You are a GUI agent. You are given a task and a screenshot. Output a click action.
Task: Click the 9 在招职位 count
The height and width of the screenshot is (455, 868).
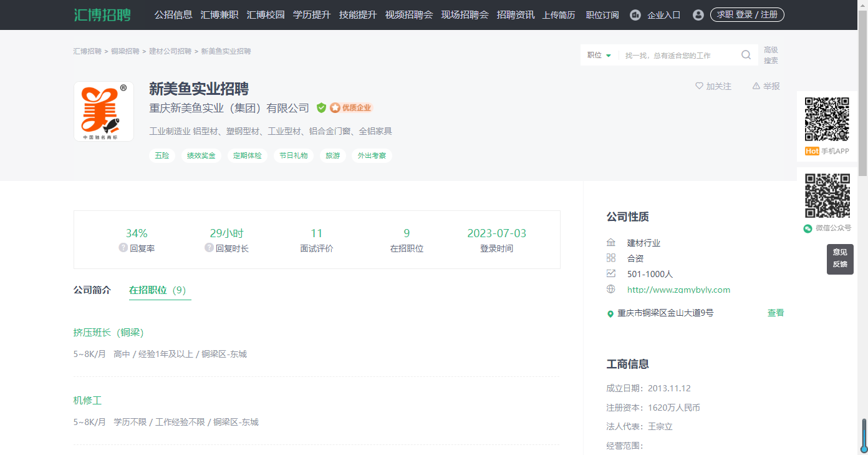407,233
